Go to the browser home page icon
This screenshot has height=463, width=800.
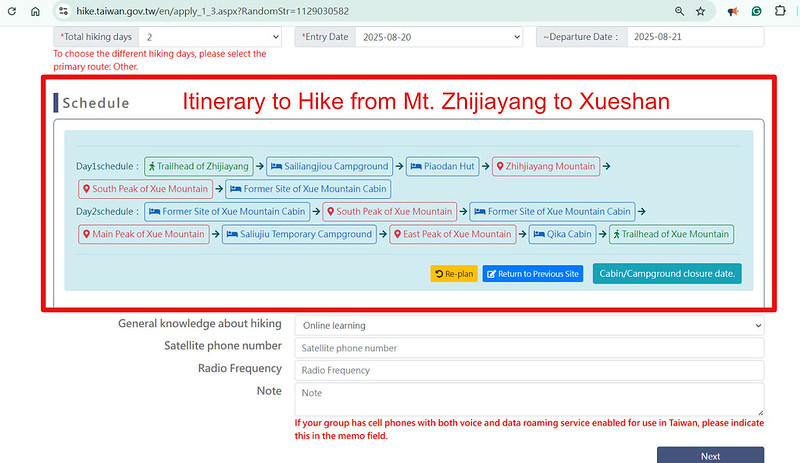click(35, 11)
